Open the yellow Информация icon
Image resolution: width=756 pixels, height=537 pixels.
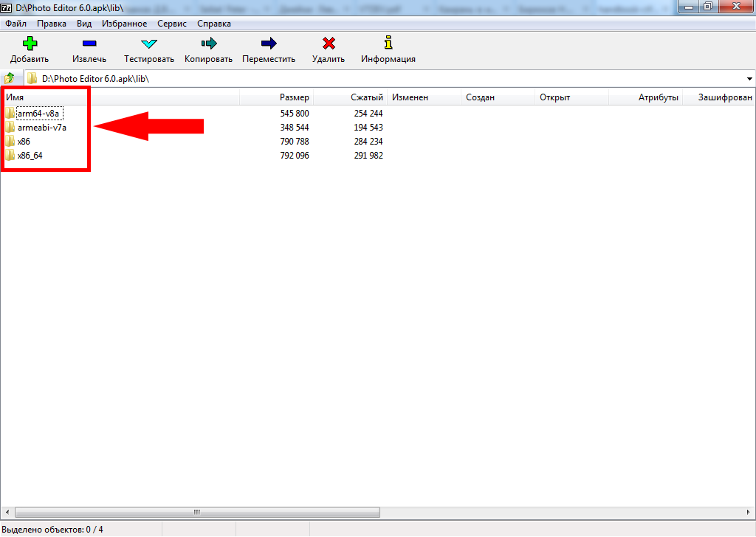(x=388, y=44)
